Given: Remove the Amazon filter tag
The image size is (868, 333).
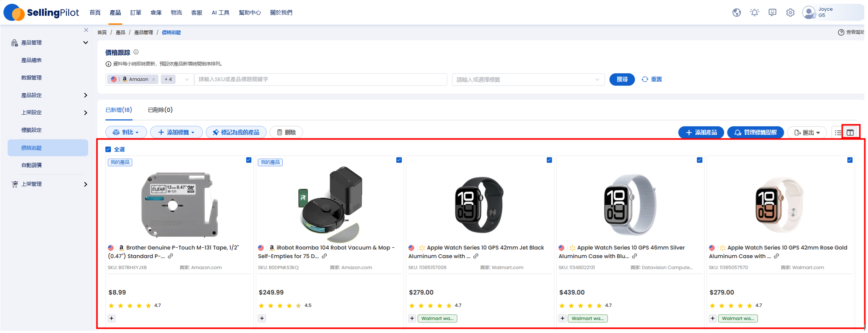Looking at the screenshot, I should [x=153, y=80].
